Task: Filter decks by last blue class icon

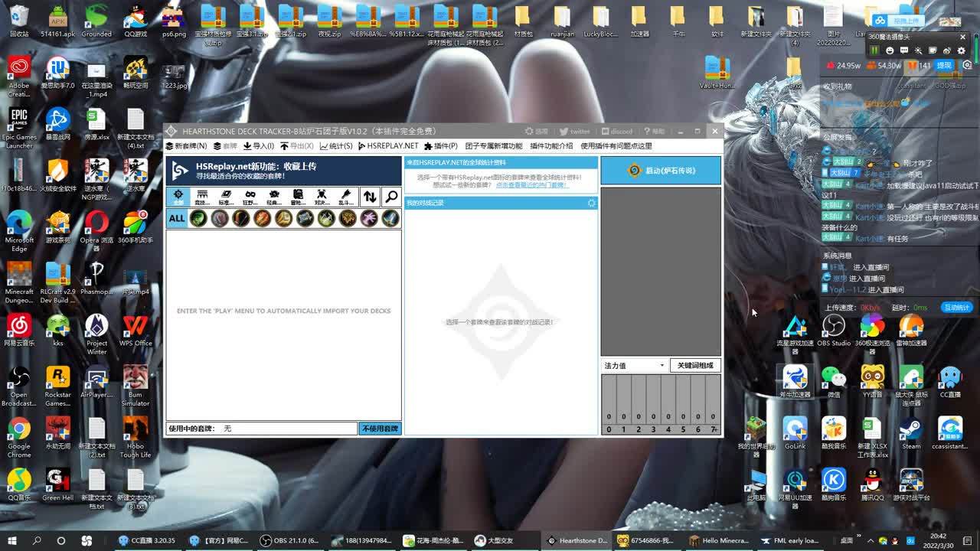Action: coord(390,219)
